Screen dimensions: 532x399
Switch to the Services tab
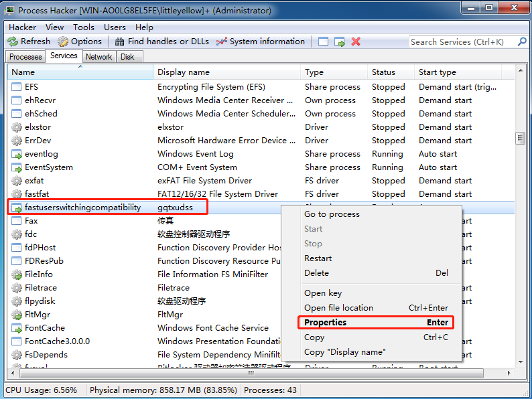(64, 56)
